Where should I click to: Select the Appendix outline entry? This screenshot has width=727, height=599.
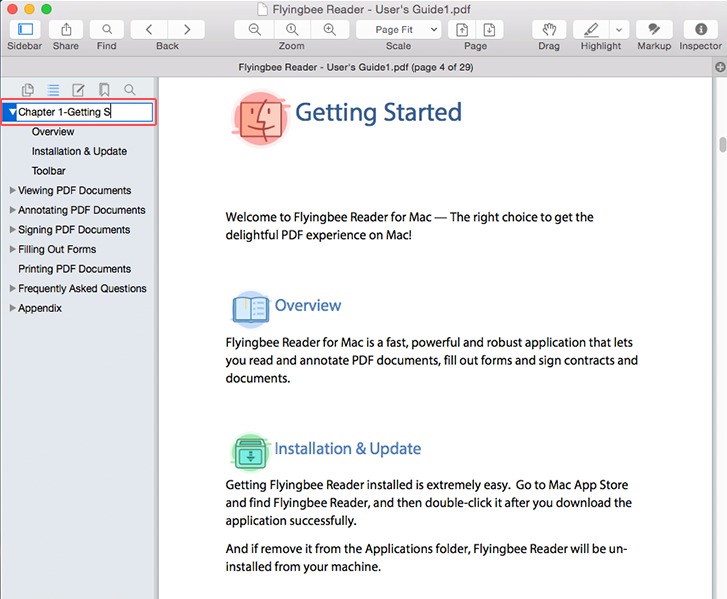pos(40,308)
